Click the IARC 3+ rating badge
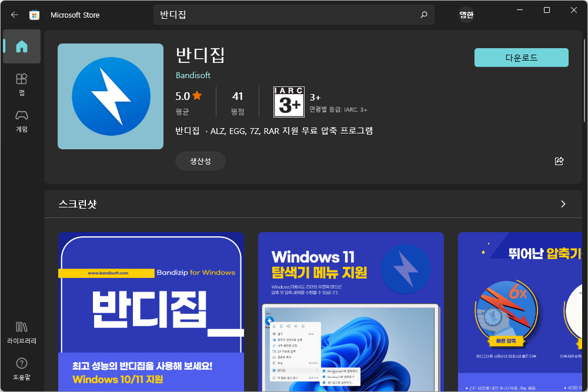Viewport: 588px width, 392px height. [289, 102]
